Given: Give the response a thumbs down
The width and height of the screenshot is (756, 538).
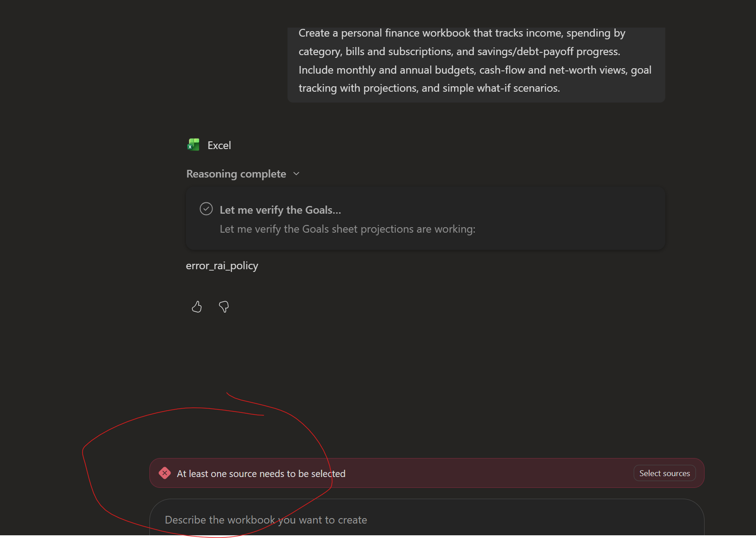Looking at the screenshot, I should [224, 307].
